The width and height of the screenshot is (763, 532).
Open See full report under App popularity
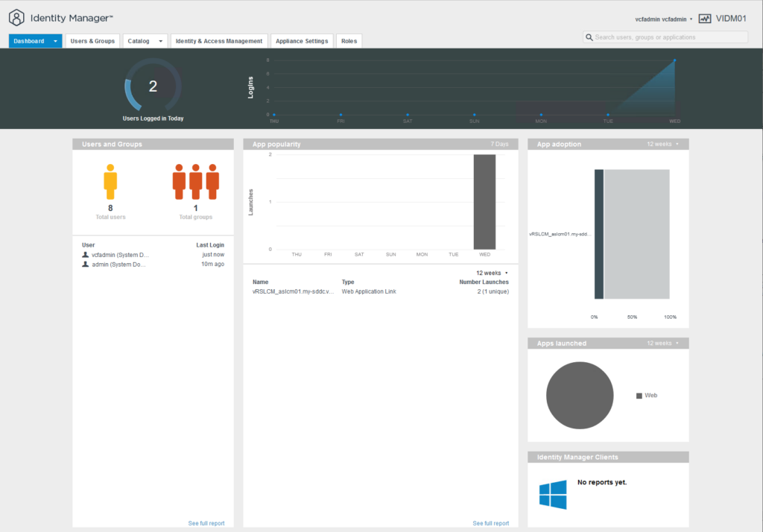(491, 523)
